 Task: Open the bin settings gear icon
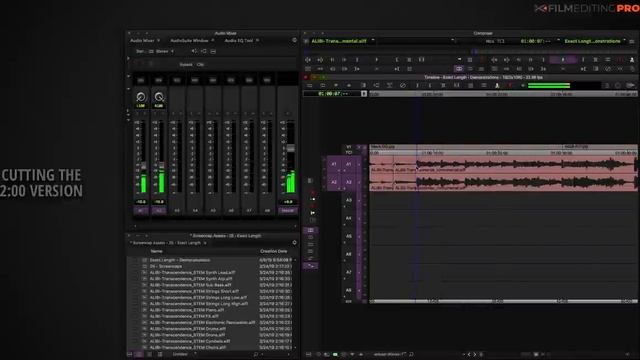coord(294,243)
